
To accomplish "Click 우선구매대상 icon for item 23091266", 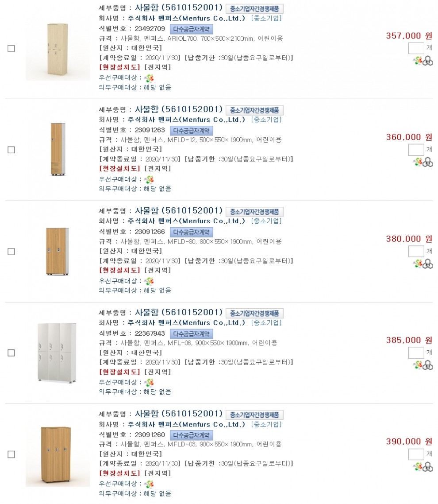I will [150, 281].
